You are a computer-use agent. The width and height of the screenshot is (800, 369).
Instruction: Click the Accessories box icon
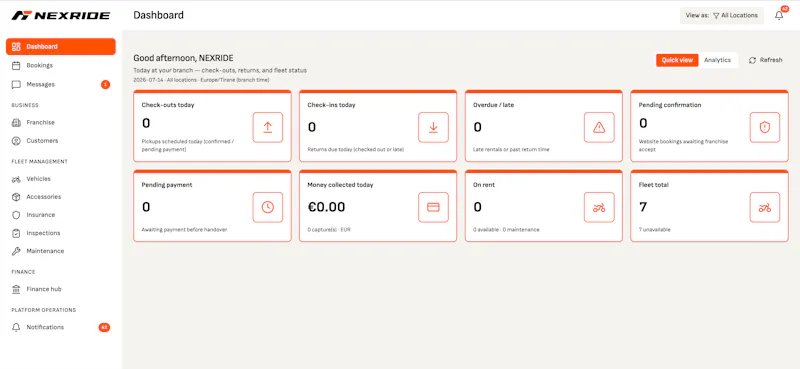(16, 197)
